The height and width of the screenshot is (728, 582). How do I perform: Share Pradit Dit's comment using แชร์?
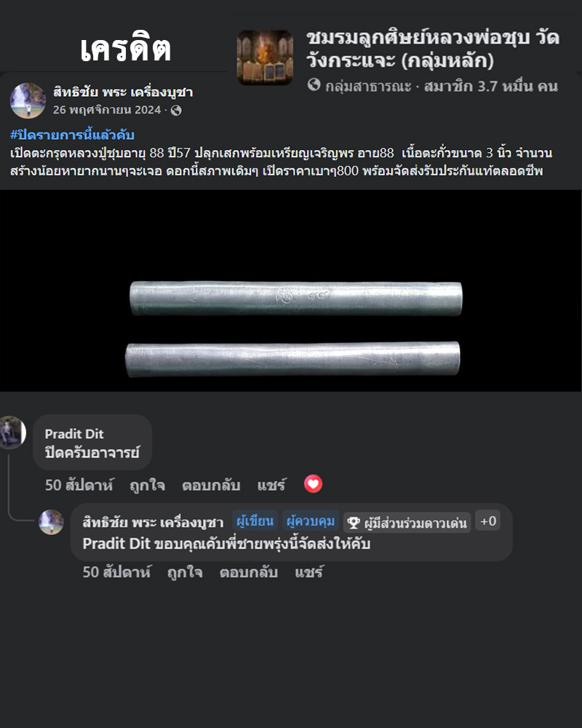pos(272,485)
